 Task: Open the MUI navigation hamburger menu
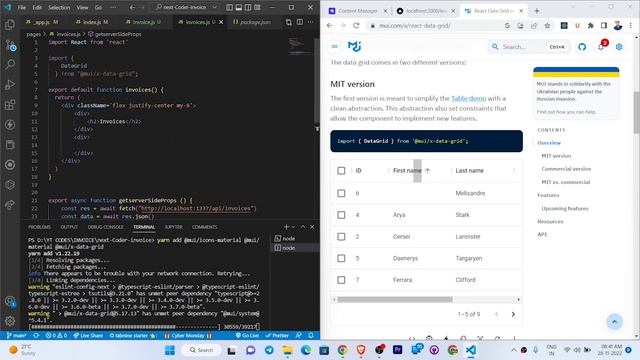(335, 47)
